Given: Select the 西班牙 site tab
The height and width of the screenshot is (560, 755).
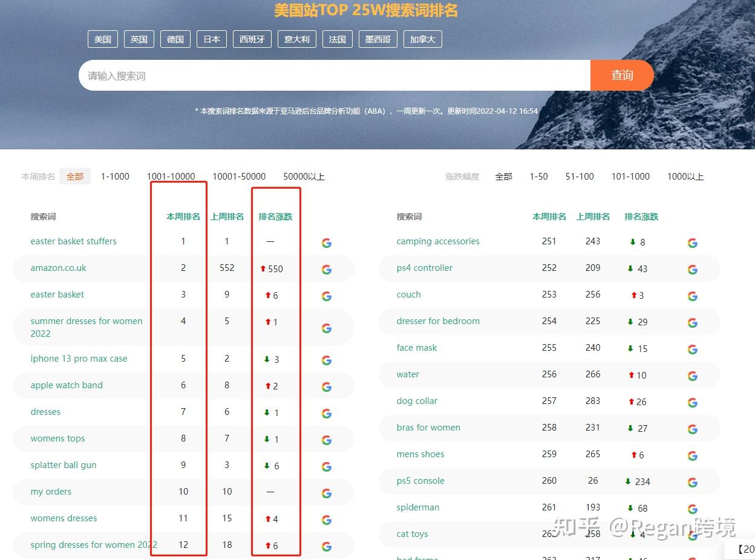Looking at the screenshot, I should click(x=252, y=39).
